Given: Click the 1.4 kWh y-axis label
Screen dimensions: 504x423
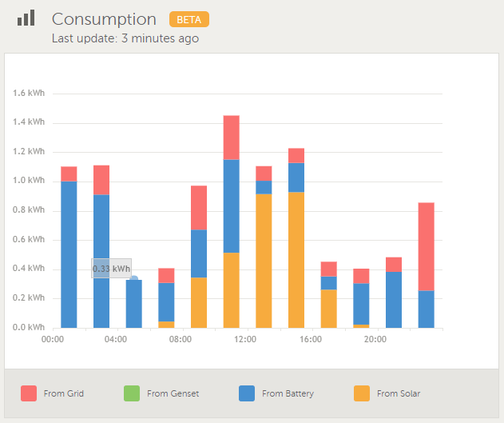Looking at the screenshot, I should [x=29, y=122].
